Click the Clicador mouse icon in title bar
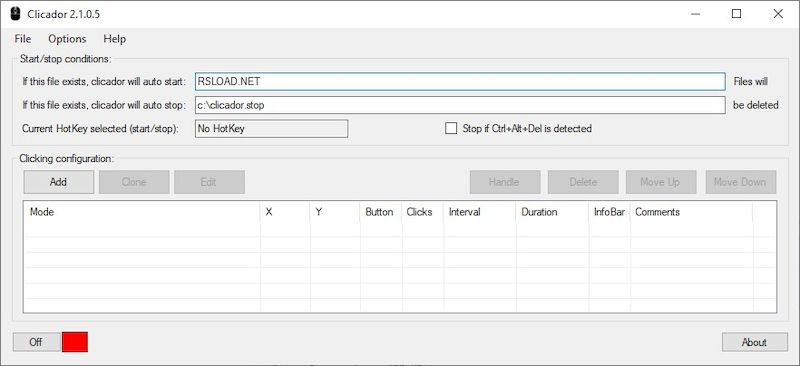Image resolution: width=800 pixels, height=366 pixels. tap(15, 14)
